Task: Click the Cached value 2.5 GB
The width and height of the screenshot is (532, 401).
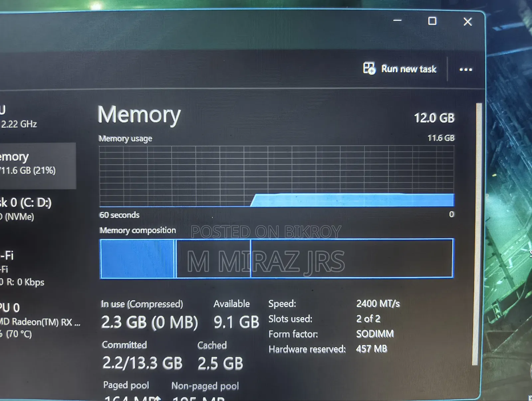Action: [x=220, y=363]
